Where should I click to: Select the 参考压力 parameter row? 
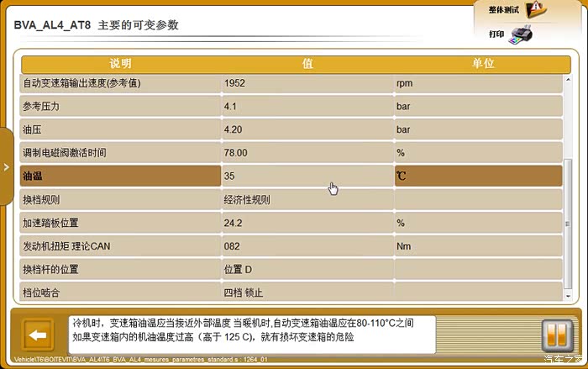(x=120, y=107)
